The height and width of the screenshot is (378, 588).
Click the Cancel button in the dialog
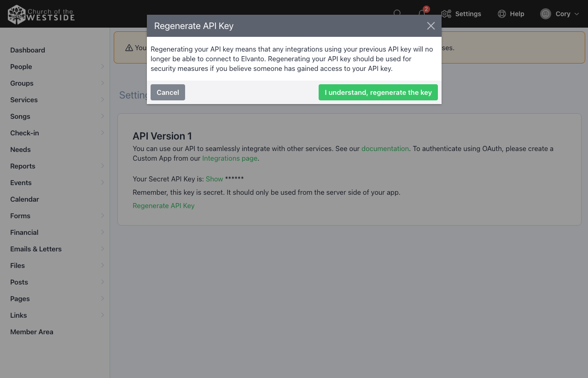pyautogui.click(x=168, y=92)
